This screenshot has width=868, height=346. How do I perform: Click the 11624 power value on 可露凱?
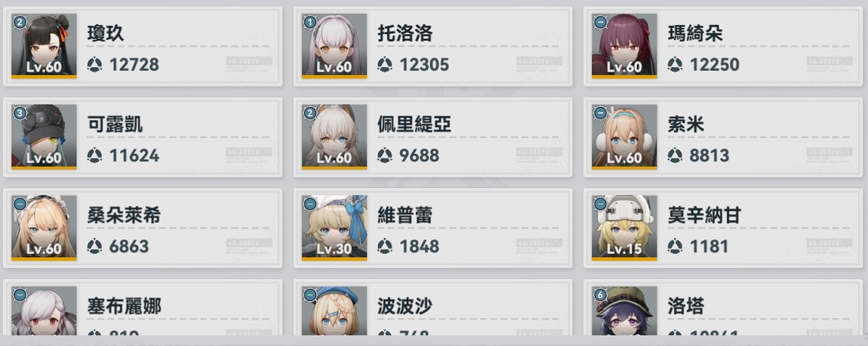(x=134, y=155)
